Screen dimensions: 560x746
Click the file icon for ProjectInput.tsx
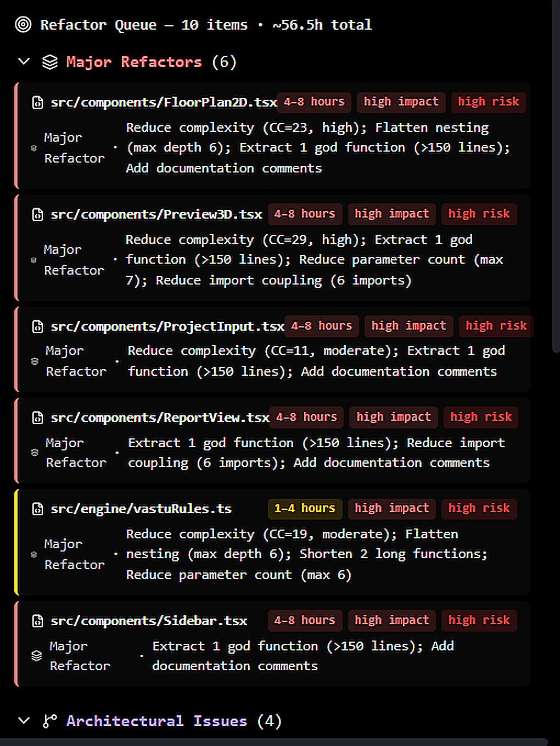click(x=37, y=327)
